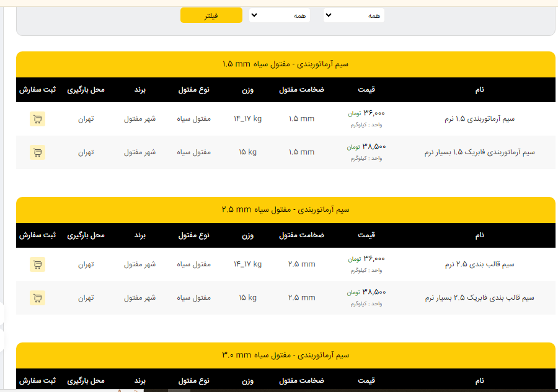
Task: Click section title مفتول سیاه 3.0 mm
Action: tap(285, 355)
